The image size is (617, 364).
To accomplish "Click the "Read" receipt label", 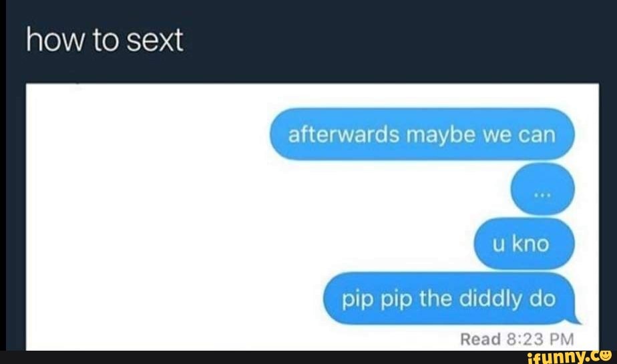I will coord(481,339).
